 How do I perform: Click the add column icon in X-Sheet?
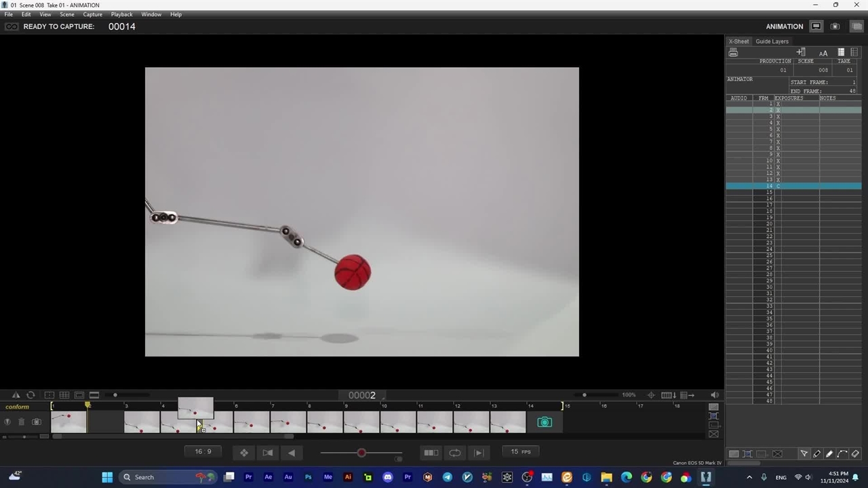(x=801, y=52)
